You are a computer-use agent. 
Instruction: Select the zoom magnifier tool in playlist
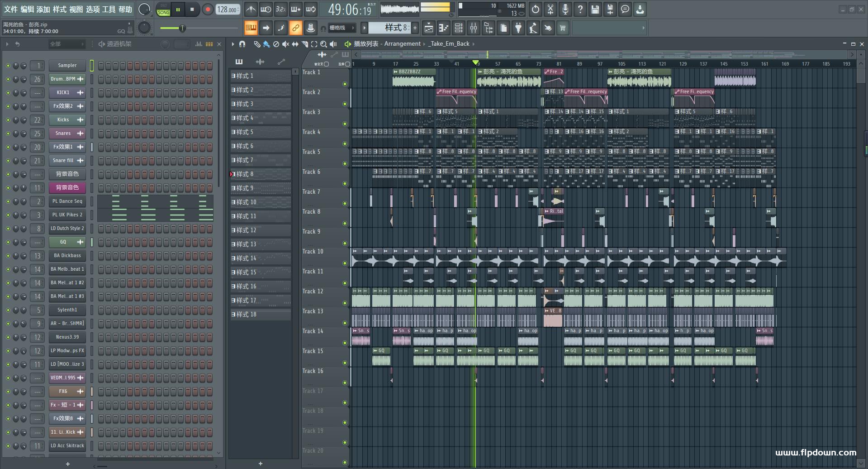(323, 44)
